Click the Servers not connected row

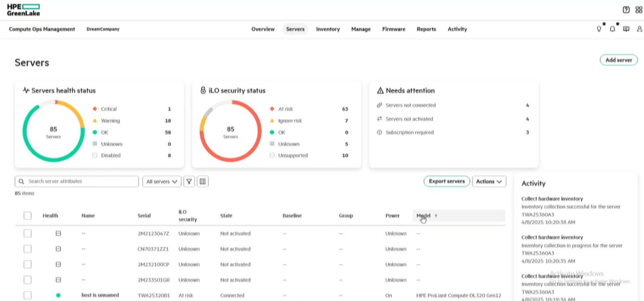click(453, 105)
